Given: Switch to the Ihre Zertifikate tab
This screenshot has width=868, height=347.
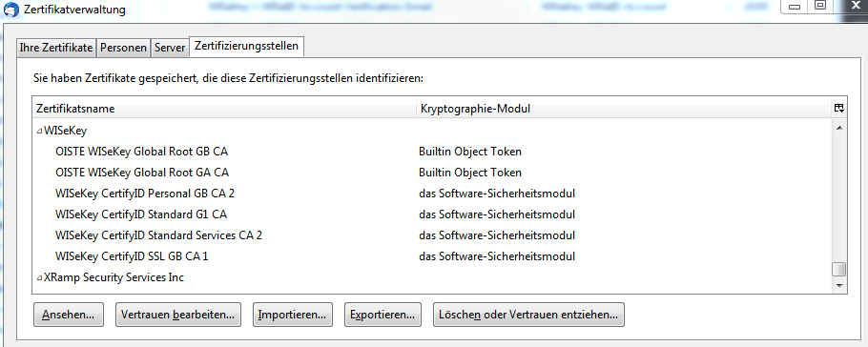Looking at the screenshot, I should (56, 48).
